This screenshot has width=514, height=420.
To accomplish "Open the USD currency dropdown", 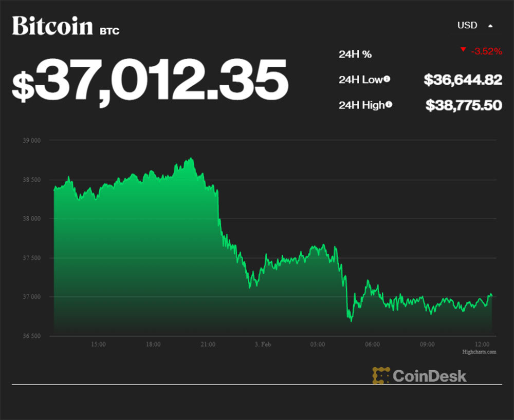I will 467,25.
